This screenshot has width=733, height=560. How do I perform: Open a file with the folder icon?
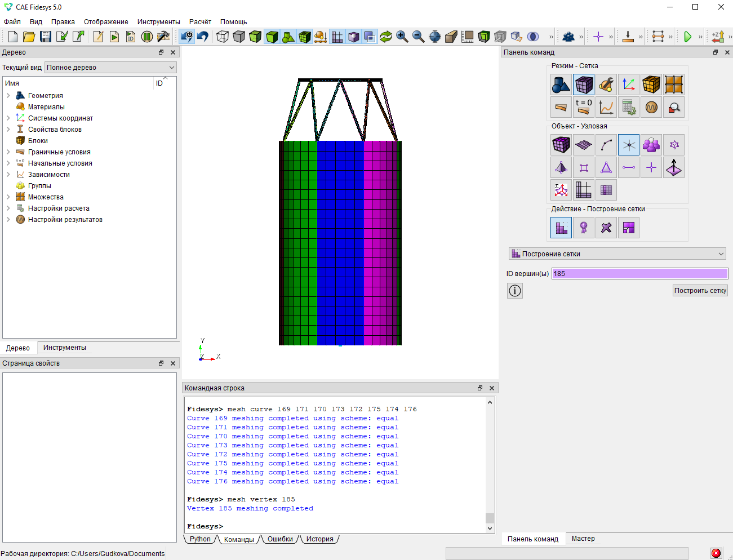pos(29,37)
